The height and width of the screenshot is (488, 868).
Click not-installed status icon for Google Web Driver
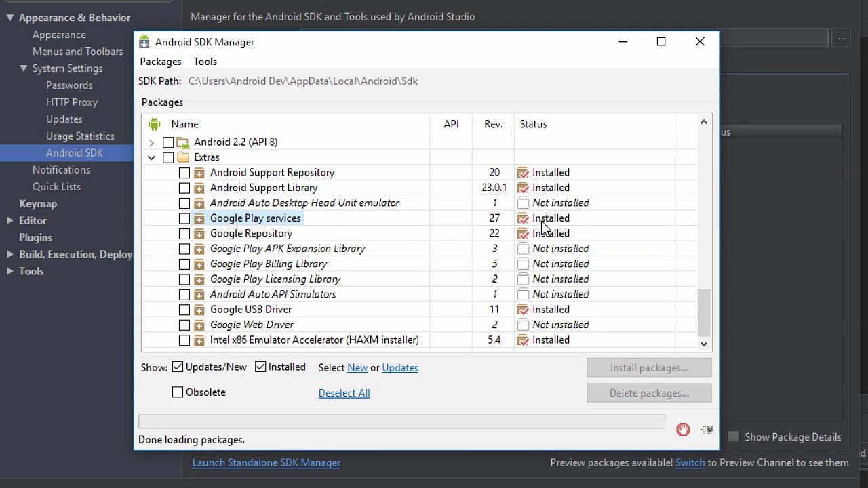click(x=523, y=325)
